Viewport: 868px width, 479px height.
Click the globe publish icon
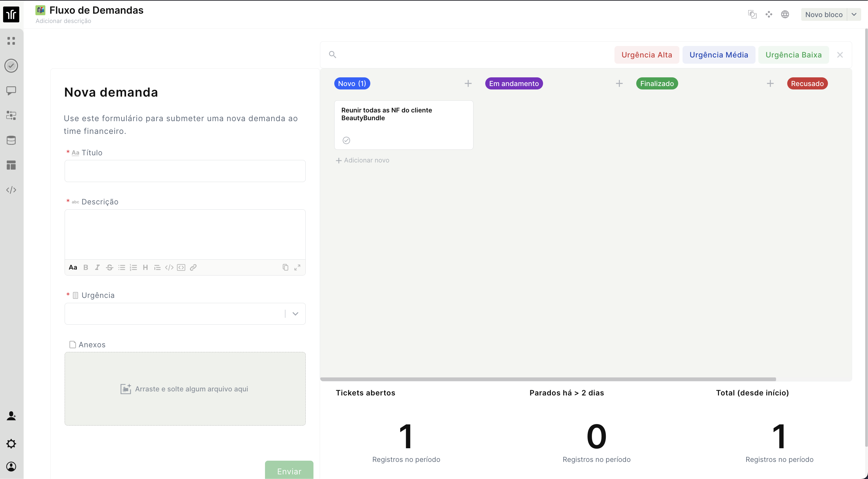(785, 15)
